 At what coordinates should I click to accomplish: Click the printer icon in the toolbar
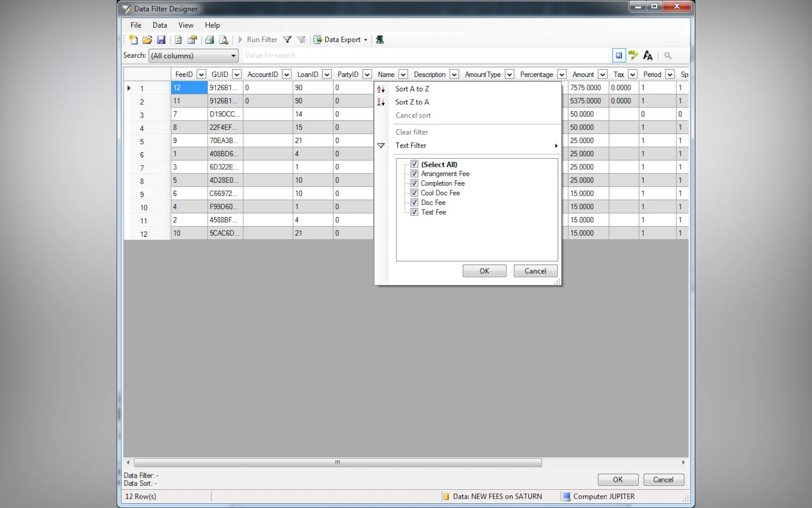click(209, 40)
